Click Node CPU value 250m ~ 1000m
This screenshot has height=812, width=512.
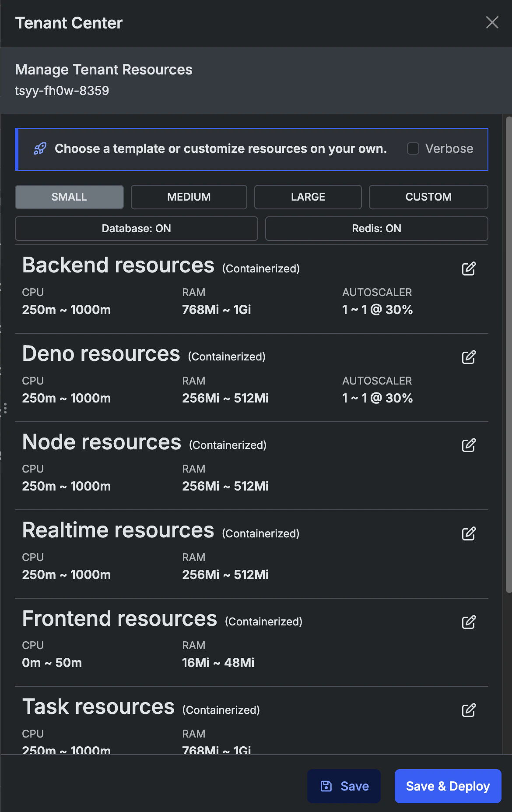click(67, 486)
